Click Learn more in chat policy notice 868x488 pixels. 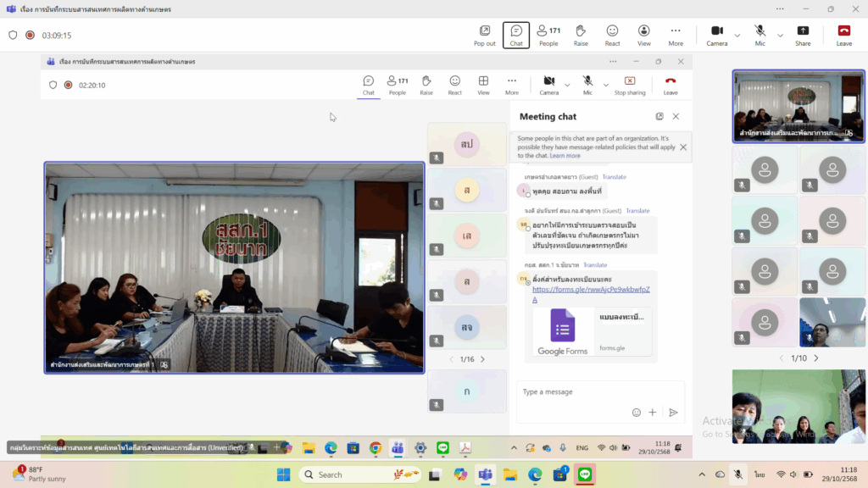pos(565,156)
